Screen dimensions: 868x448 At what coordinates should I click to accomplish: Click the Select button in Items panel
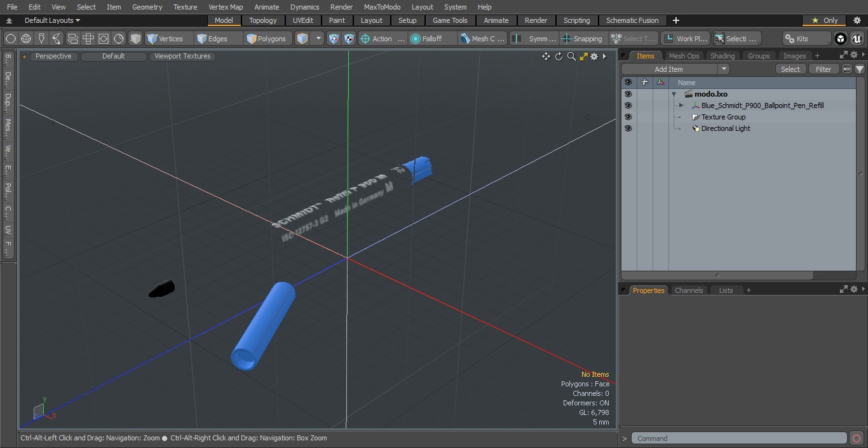pyautogui.click(x=790, y=69)
